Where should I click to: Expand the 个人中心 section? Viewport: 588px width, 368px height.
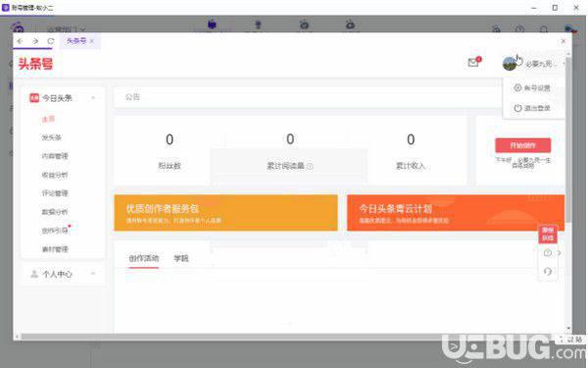pyautogui.click(x=93, y=274)
